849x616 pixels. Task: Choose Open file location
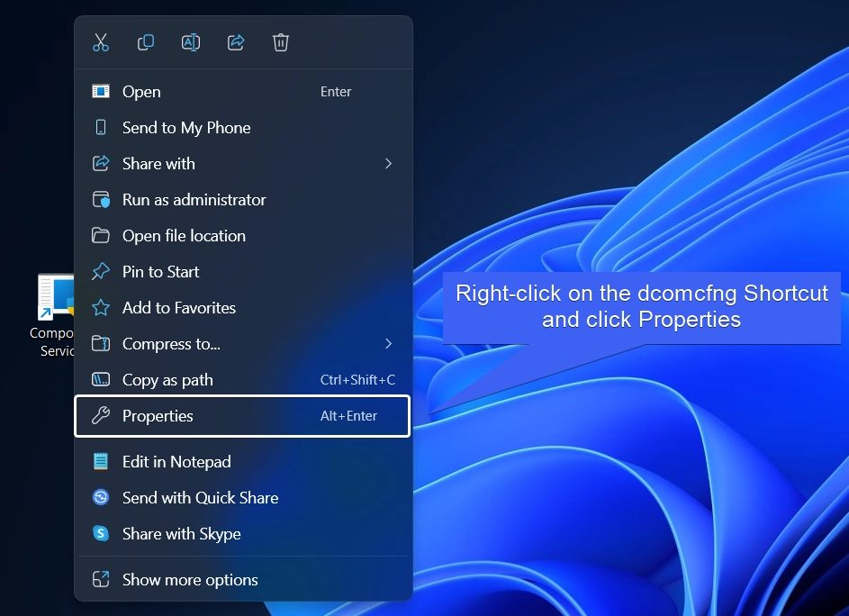click(x=243, y=236)
